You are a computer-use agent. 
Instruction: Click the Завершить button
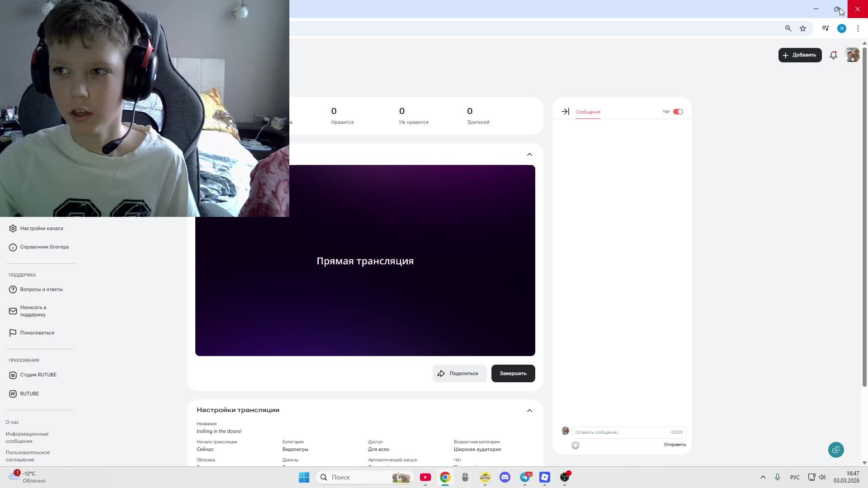coord(513,374)
